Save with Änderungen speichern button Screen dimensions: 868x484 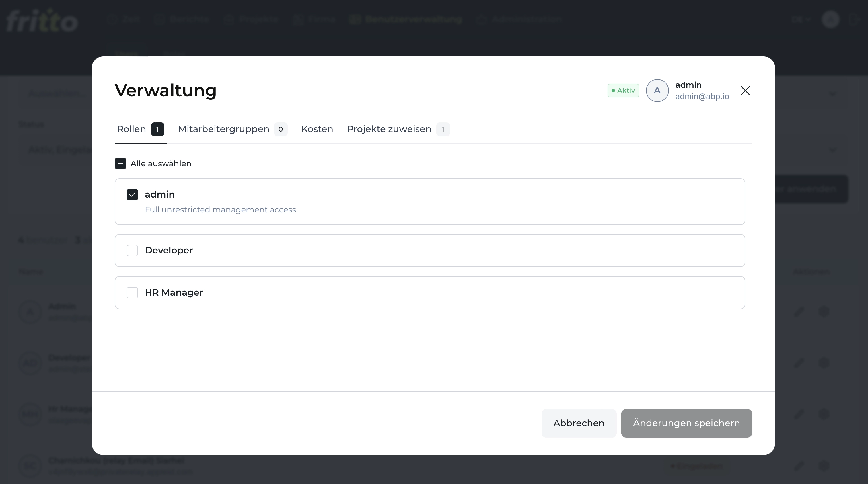(686, 423)
